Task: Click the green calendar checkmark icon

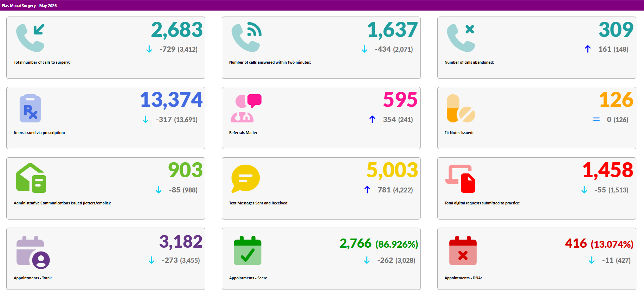Action: pos(247,250)
